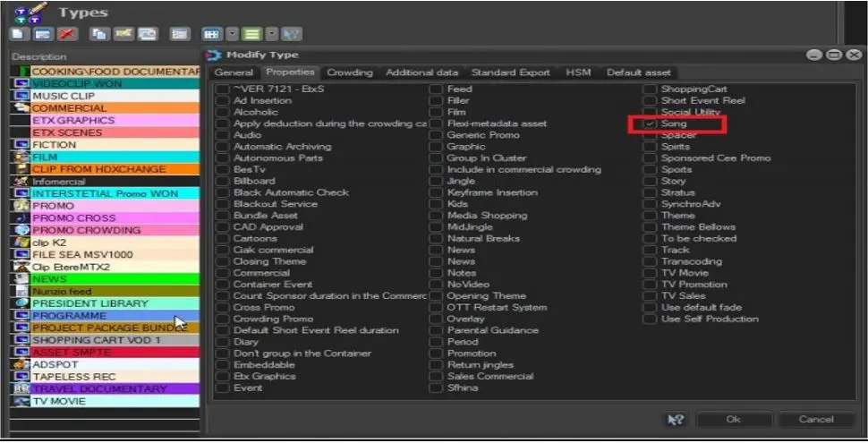Check the TV Movie property

(651, 273)
